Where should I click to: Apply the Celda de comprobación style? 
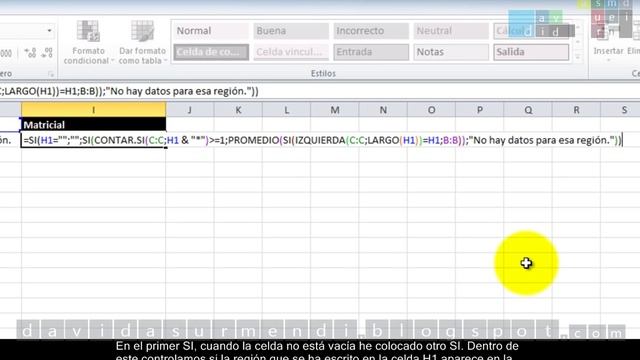[211, 52]
